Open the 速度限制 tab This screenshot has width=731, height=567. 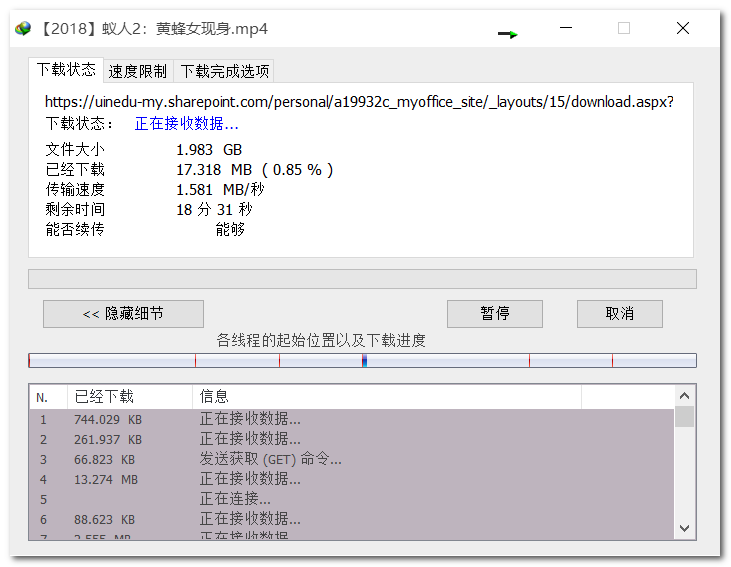[138, 71]
